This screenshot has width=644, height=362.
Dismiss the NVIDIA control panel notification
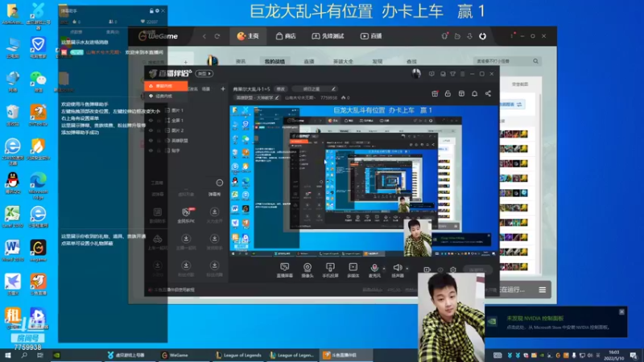click(x=621, y=312)
